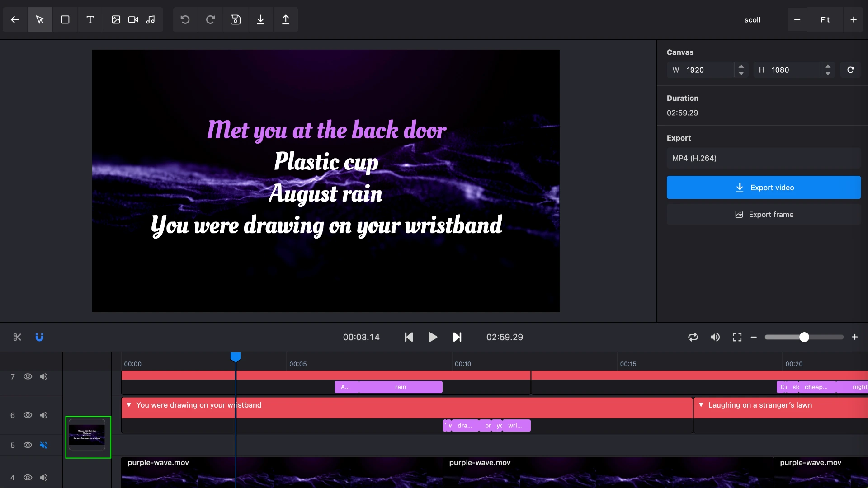Screen dimensions: 868x488
Task: Mute track 4 audio
Action: coord(44,478)
